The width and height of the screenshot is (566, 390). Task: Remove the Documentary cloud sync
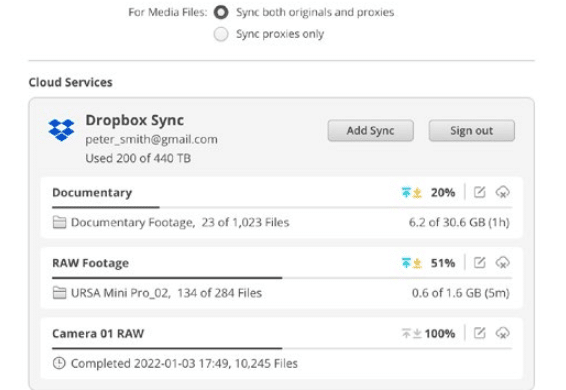click(x=502, y=192)
